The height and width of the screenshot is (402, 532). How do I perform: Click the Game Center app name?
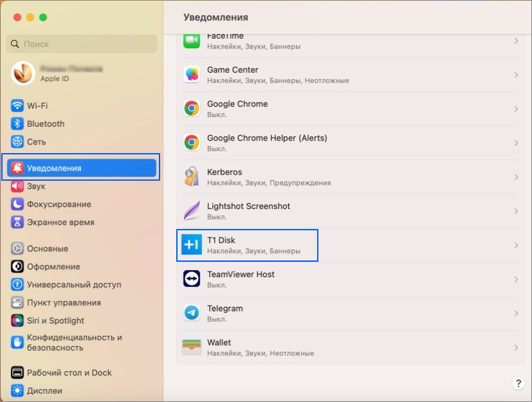coord(233,69)
